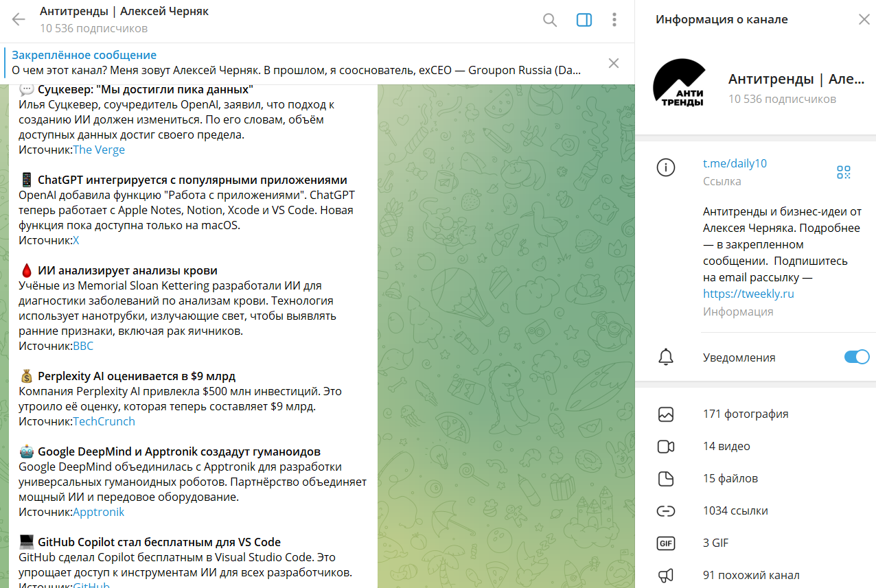
Task: Open the 1034 ссылки section
Action: (755, 511)
